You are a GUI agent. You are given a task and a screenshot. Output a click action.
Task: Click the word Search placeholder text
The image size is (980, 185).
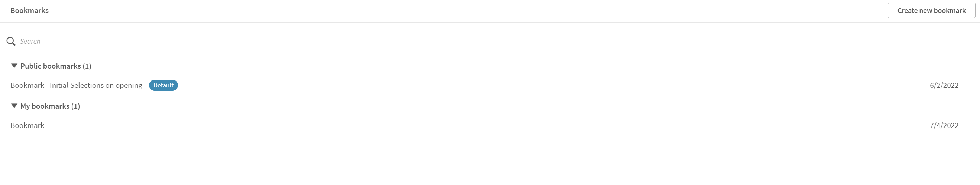pyautogui.click(x=30, y=42)
